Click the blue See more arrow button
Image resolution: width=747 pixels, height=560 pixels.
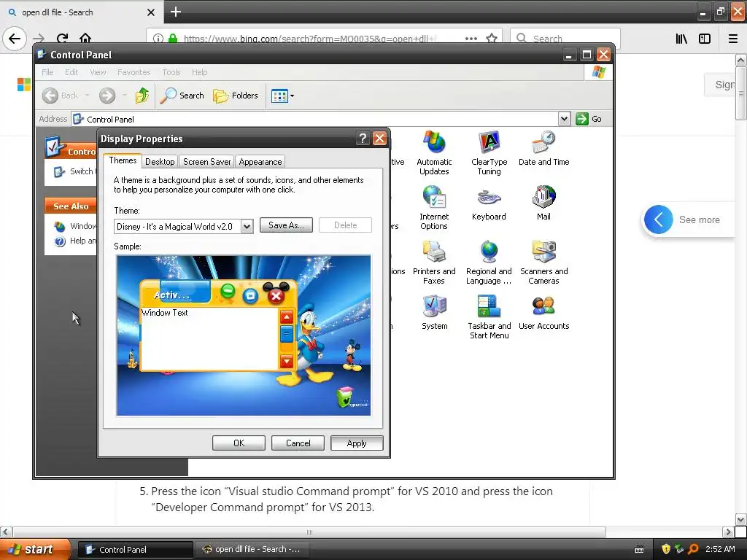659,219
